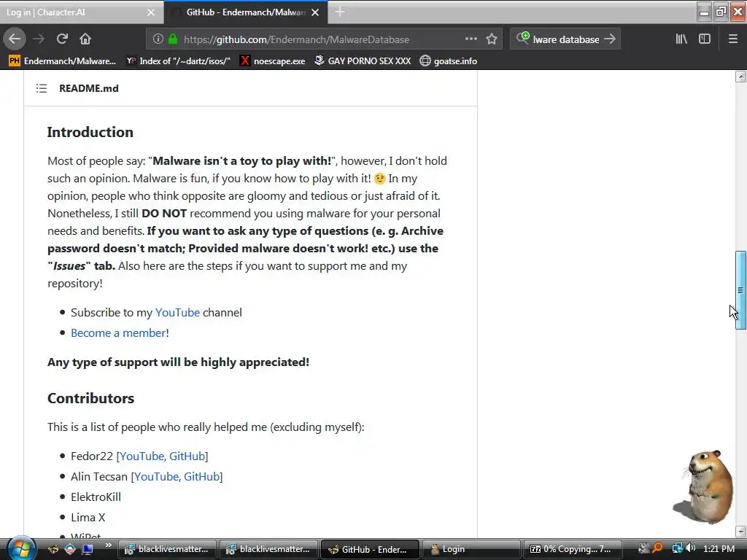Click the 'lware database' search box
The image size is (747, 560).
coord(566,39)
